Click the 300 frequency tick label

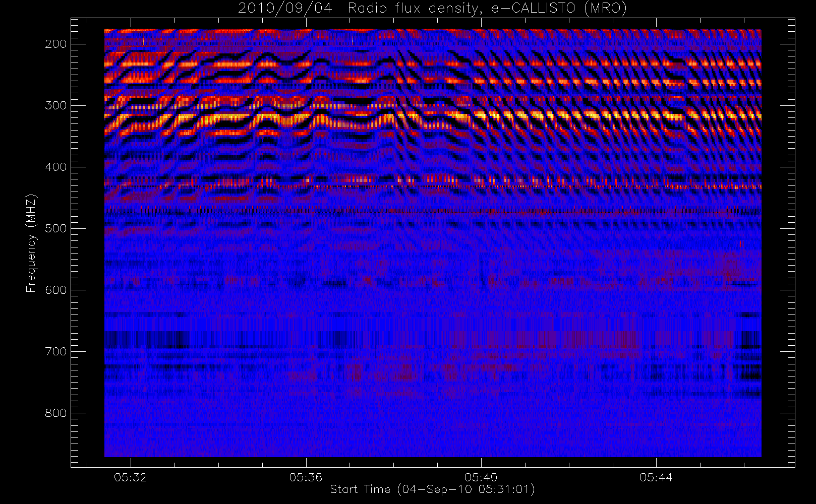pyautogui.click(x=56, y=105)
